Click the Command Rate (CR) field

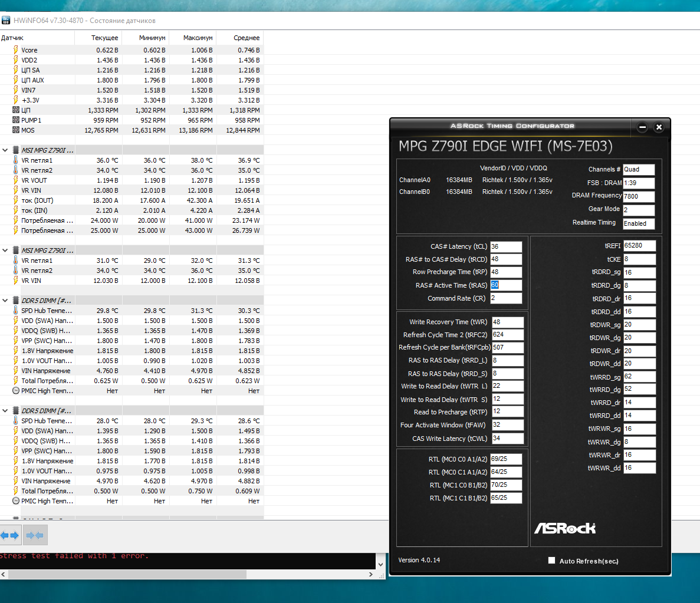(x=506, y=298)
